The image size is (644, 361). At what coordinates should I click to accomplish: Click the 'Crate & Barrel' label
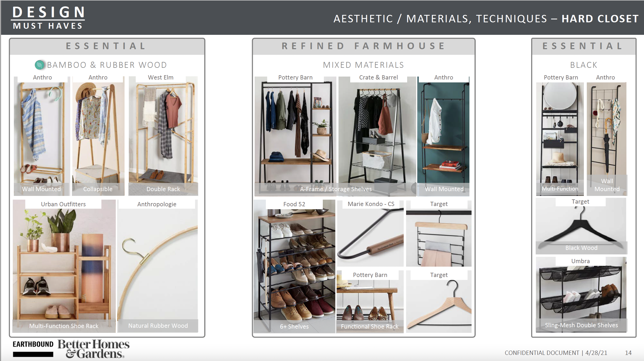pyautogui.click(x=378, y=77)
